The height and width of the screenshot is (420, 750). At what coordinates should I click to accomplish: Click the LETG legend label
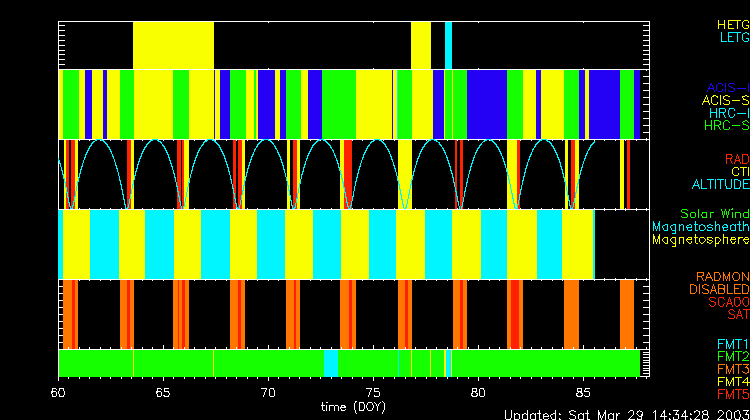coord(733,37)
